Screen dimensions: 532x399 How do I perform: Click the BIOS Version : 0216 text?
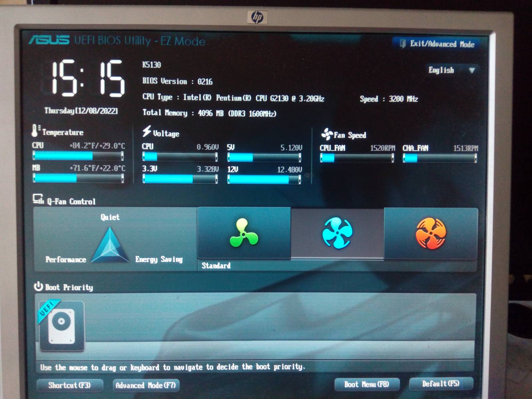click(x=178, y=81)
